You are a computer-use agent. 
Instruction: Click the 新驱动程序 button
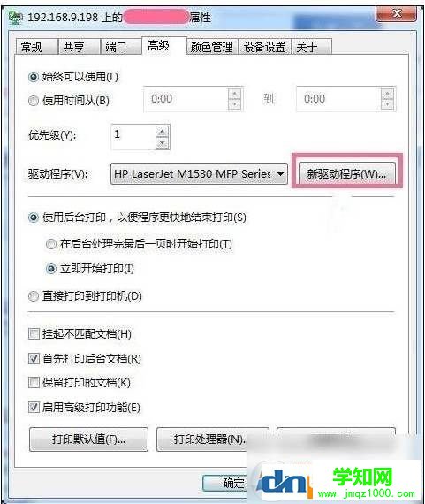click(347, 174)
